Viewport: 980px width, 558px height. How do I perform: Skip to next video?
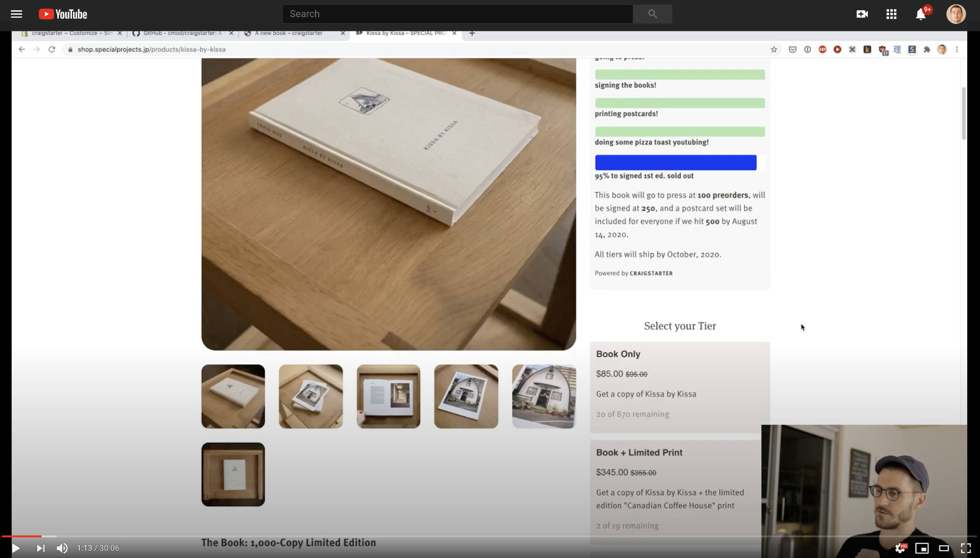click(x=41, y=548)
